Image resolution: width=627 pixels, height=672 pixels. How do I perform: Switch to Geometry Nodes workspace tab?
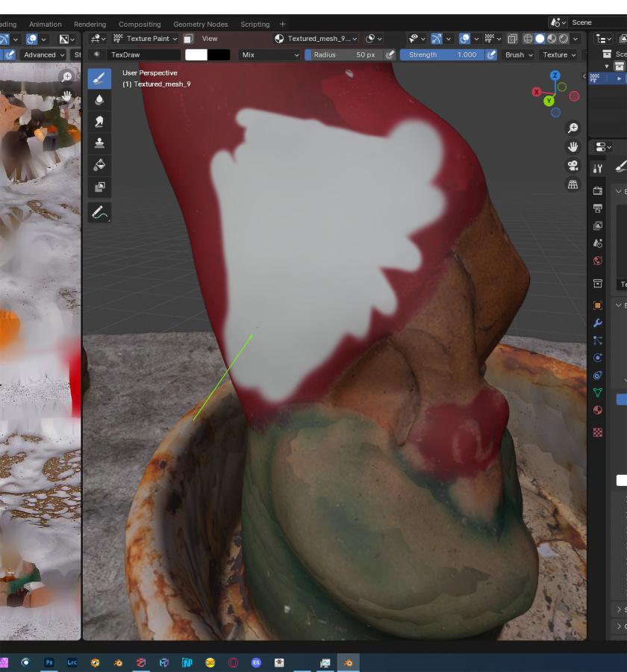pyautogui.click(x=201, y=25)
